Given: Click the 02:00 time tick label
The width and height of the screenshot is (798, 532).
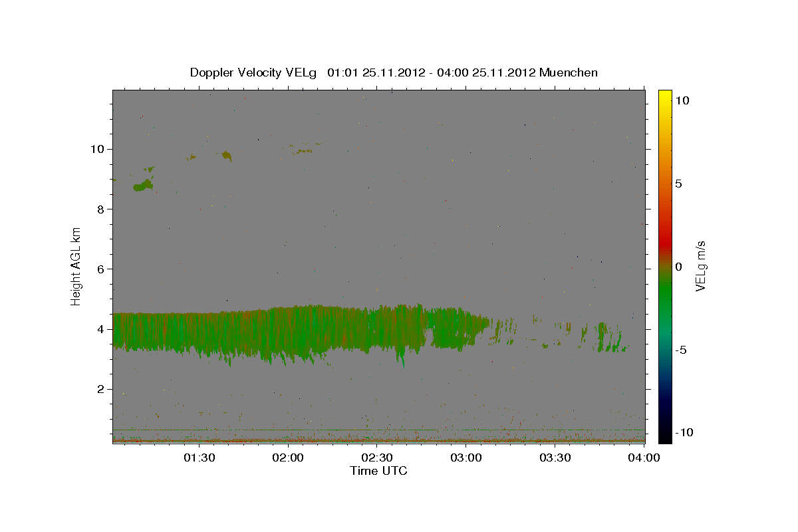Looking at the screenshot, I should 288,458.
